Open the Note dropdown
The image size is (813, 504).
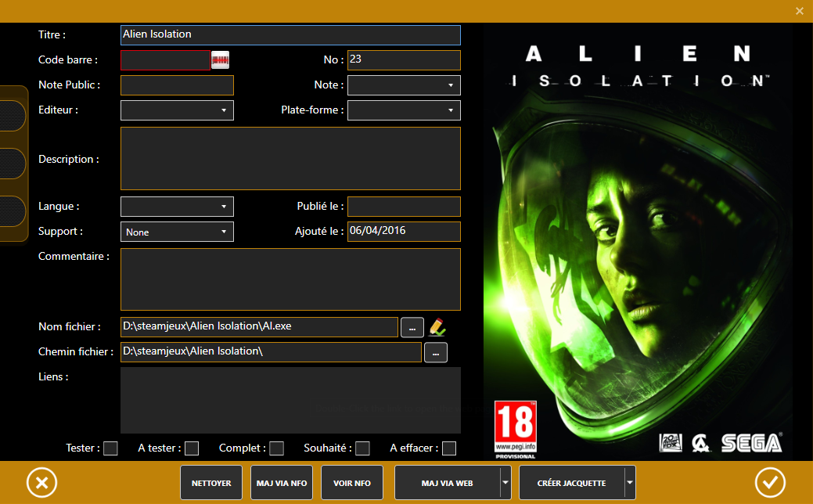[x=404, y=85]
